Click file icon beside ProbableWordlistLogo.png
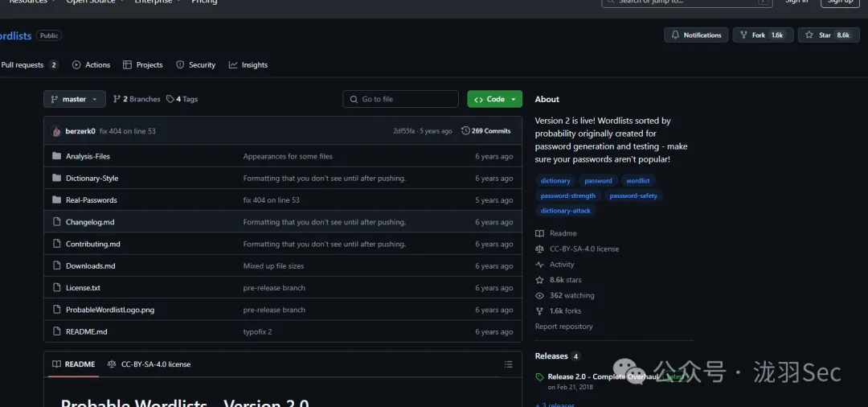Image resolution: width=868 pixels, height=407 pixels. [56, 309]
